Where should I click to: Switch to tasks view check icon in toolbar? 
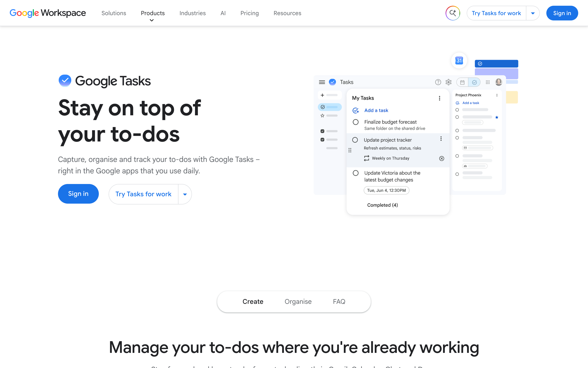tap(474, 82)
